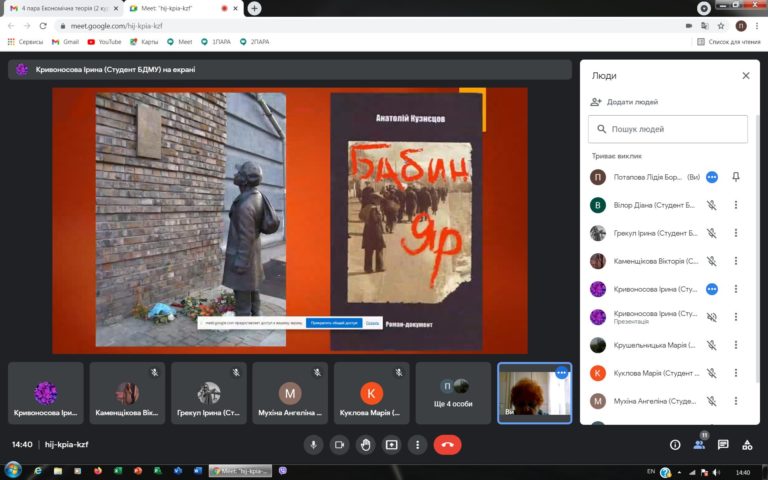Mute Куклова Марія microphone icon
This screenshot has width=768, height=480.
(x=712, y=373)
